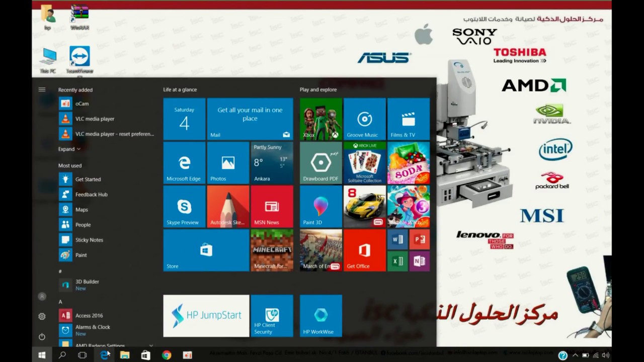
Task: Open taskbar search magnifier
Action: (x=62, y=355)
